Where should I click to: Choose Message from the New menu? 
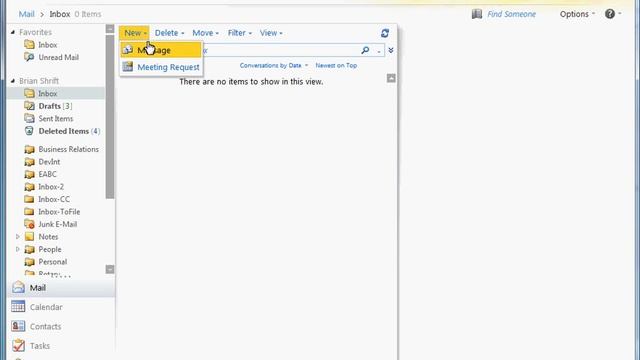click(161, 50)
